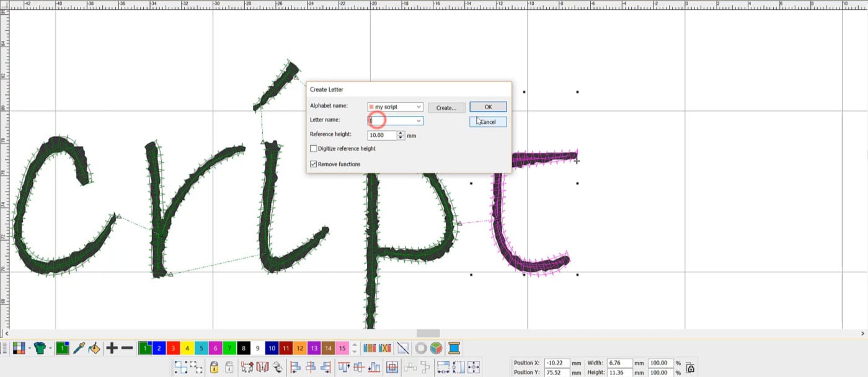Screen dimensions: 868x377
Task: Uncheck the Remove functions checkbox
Action: click(314, 164)
